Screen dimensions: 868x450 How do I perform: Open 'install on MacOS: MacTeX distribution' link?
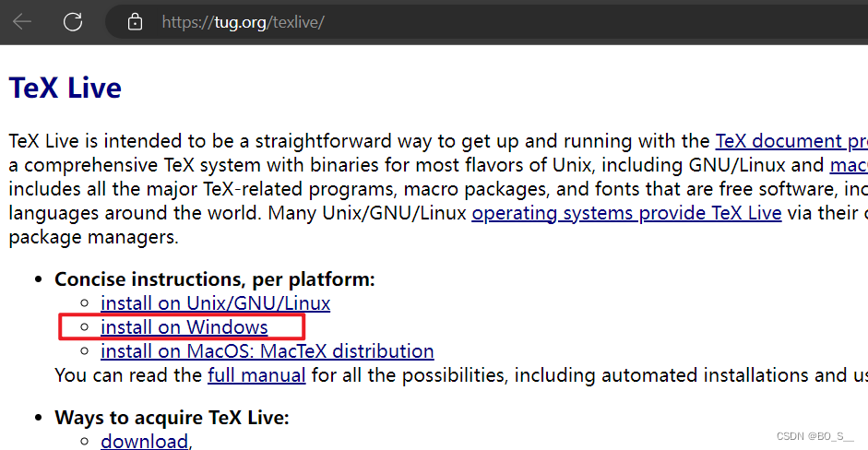pos(267,350)
